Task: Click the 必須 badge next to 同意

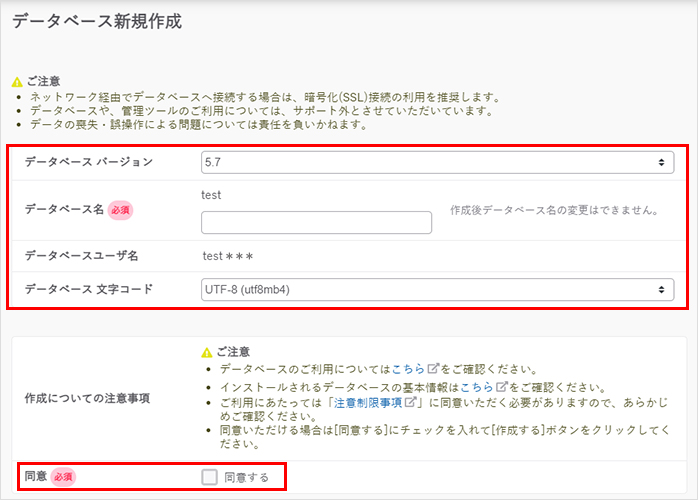Action: coord(64,477)
